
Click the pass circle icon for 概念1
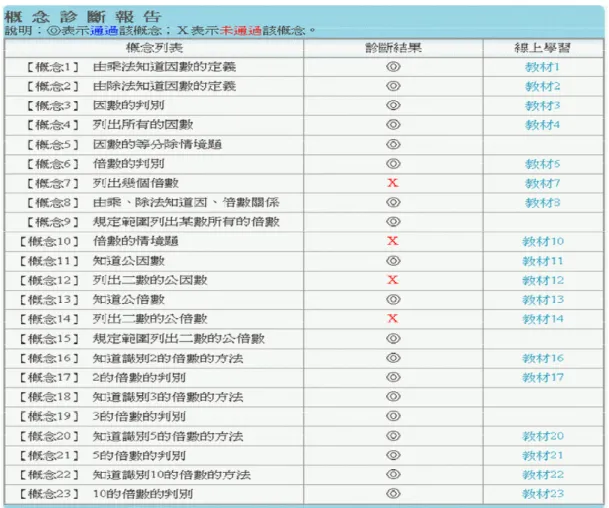[393, 67]
